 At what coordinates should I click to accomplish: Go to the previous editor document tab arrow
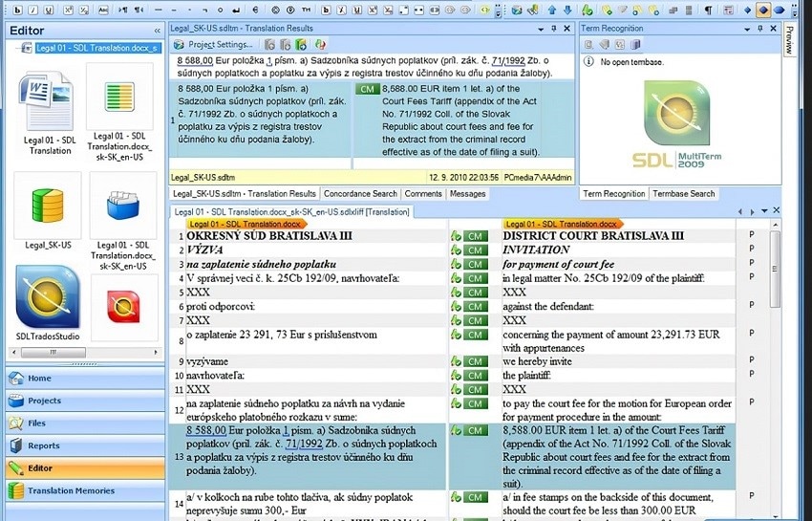coord(740,211)
